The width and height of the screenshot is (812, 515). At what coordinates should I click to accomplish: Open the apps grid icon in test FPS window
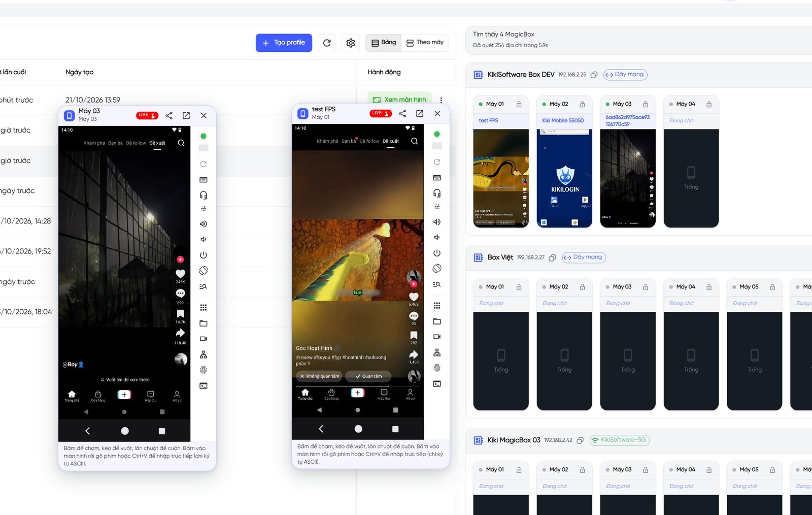437,305
